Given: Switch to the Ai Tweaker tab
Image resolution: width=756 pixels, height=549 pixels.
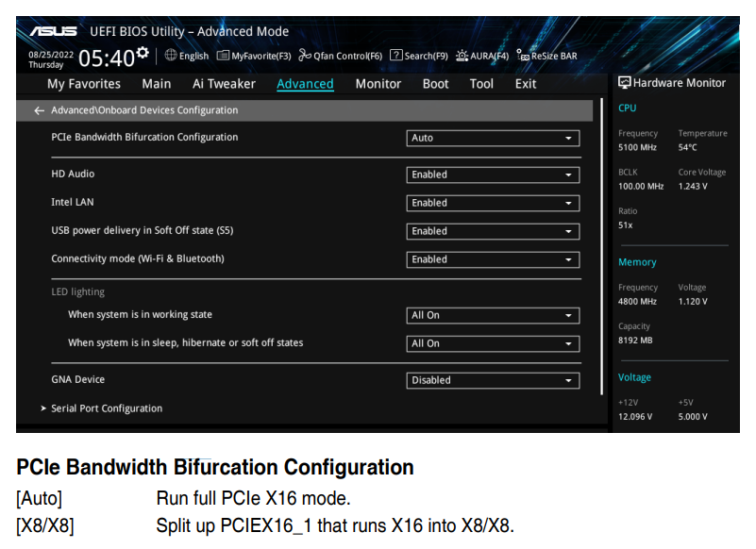Looking at the screenshot, I should 224,84.
